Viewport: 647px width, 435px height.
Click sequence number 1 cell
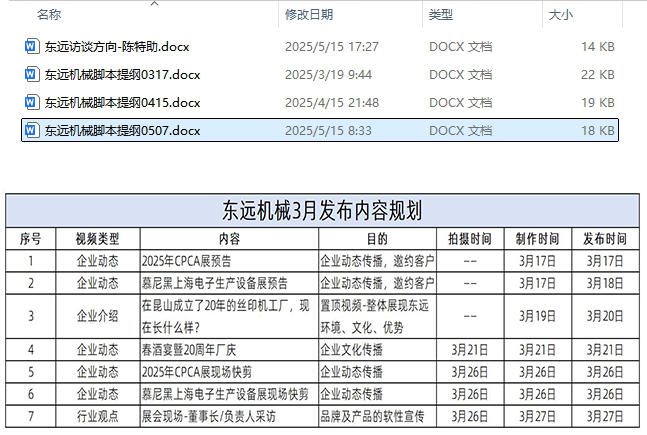click(x=31, y=261)
